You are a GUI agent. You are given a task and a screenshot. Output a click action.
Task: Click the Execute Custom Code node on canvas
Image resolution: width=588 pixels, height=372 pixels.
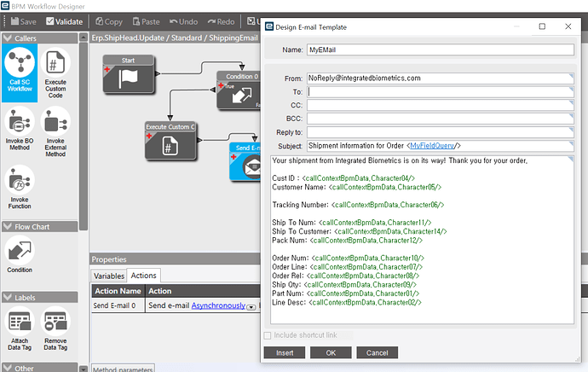point(170,141)
